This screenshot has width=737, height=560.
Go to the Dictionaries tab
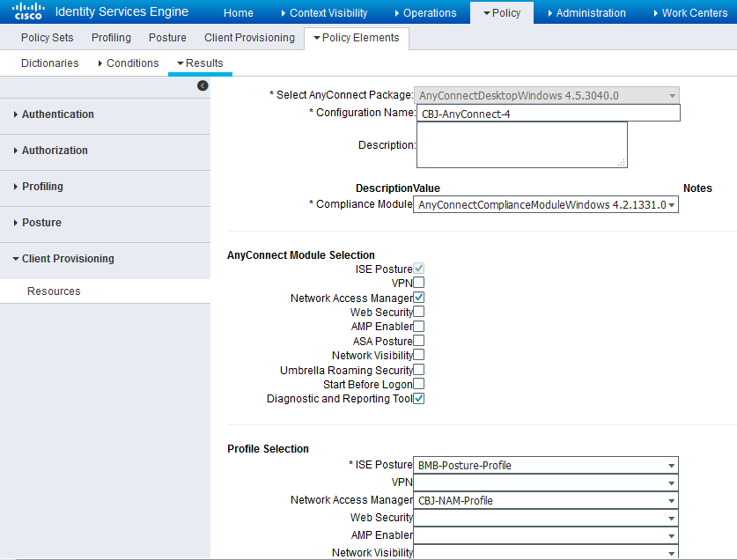(49, 63)
